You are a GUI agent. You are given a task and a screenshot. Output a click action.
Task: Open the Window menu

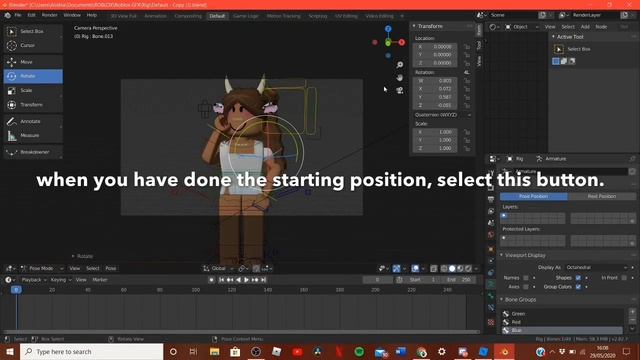coord(72,15)
